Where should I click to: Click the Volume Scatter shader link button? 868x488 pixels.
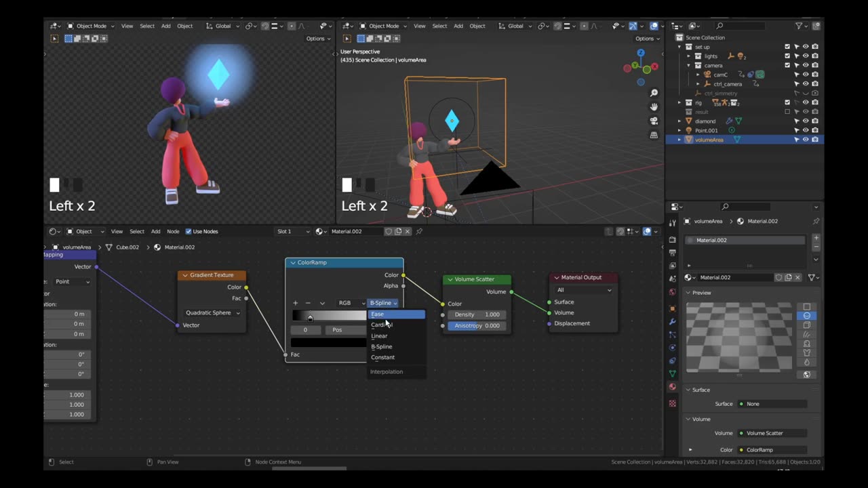pos(772,433)
